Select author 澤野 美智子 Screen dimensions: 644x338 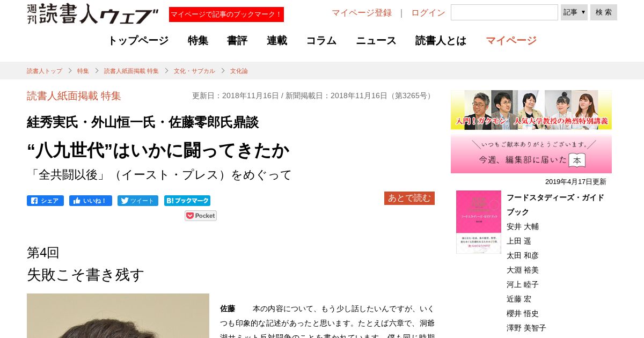click(x=526, y=328)
